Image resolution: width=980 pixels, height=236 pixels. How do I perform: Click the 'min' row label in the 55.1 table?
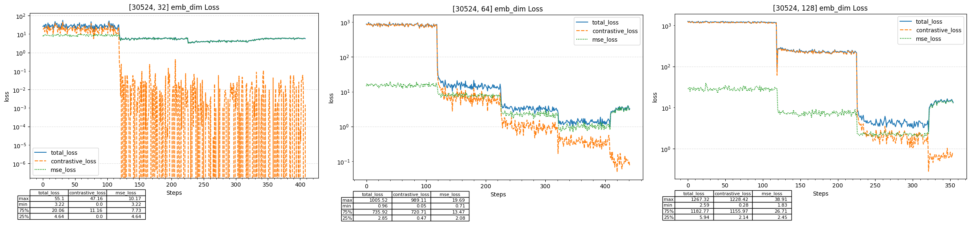[24, 204]
